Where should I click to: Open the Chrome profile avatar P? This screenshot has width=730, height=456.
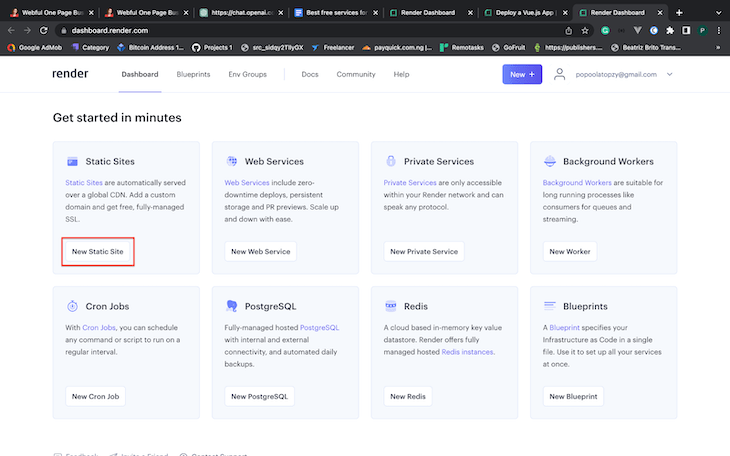point(703,31)
